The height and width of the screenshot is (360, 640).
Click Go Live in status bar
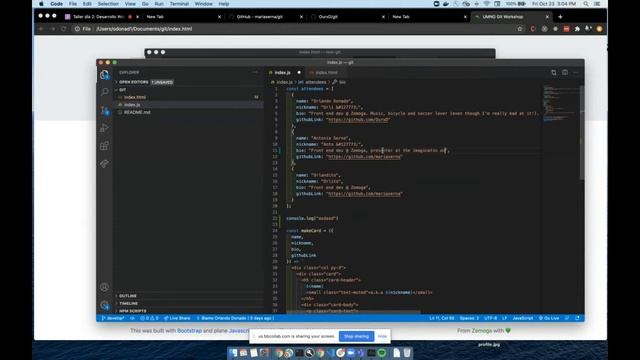click(549, 318)
